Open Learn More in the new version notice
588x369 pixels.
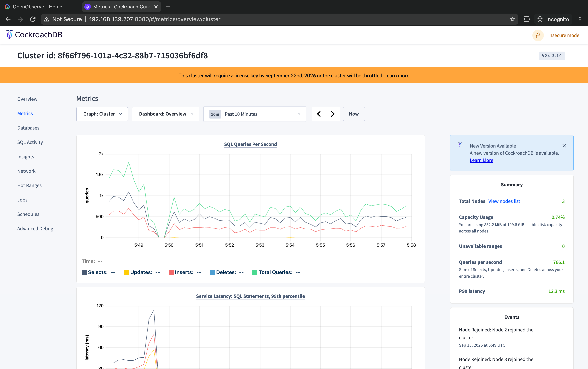click(x=481, y=160)
